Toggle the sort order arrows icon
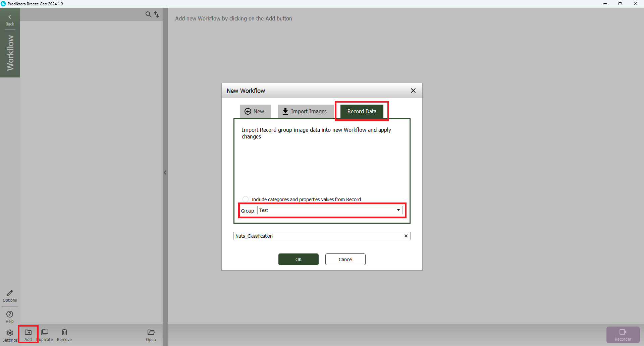The height and width of the screenshot is (346, 644). (x=157, y=14)
